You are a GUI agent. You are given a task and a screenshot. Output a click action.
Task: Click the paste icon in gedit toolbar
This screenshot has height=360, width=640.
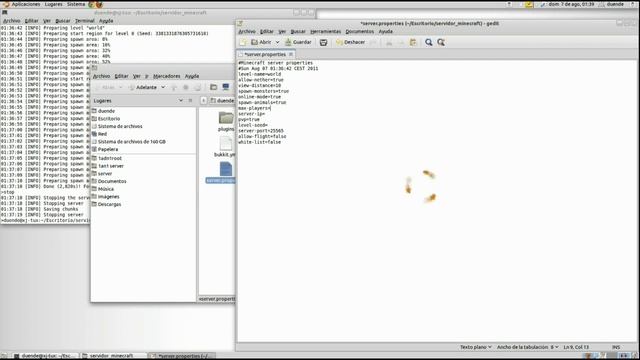click(x=413, y=42)
